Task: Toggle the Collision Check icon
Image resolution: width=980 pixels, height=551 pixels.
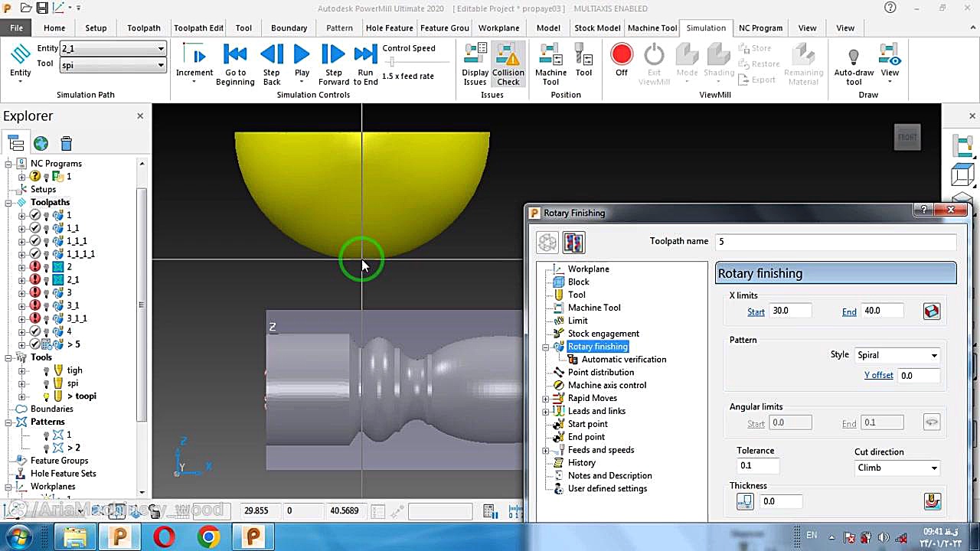Action: (x=508, y=55)
